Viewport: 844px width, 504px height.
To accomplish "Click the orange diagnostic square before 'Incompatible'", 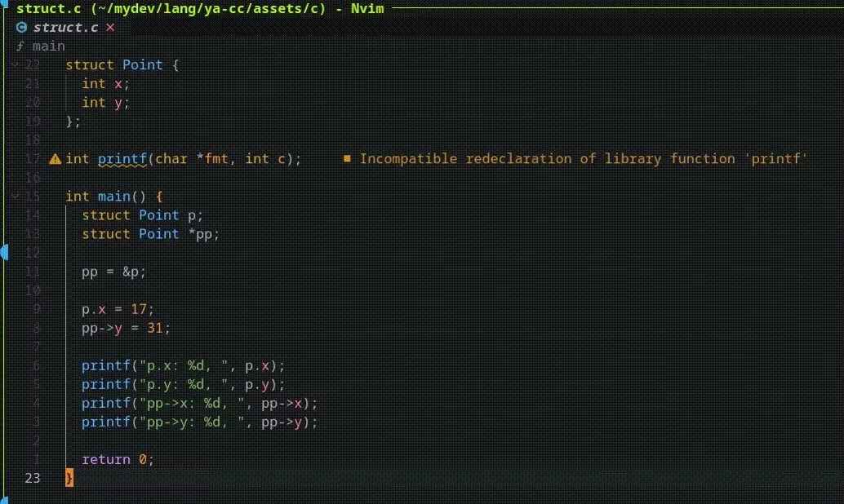I will tap(346, 159).
